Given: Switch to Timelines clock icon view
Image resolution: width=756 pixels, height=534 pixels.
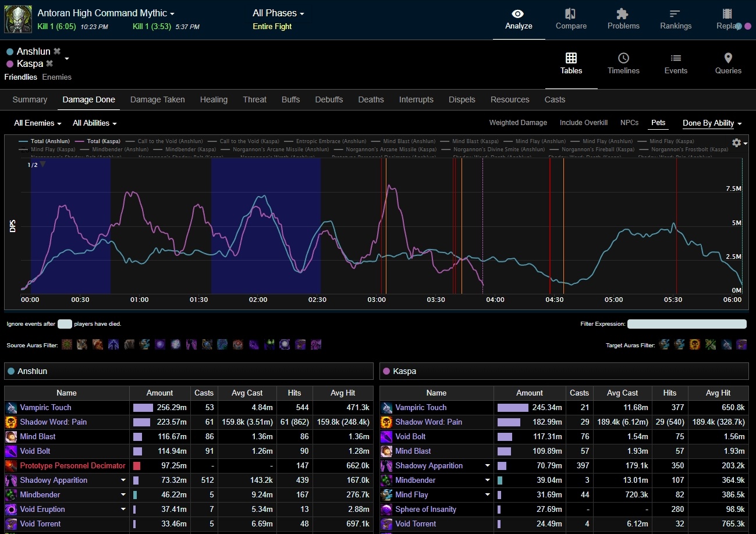Looking at the screenshot, I should coord(623,58).
